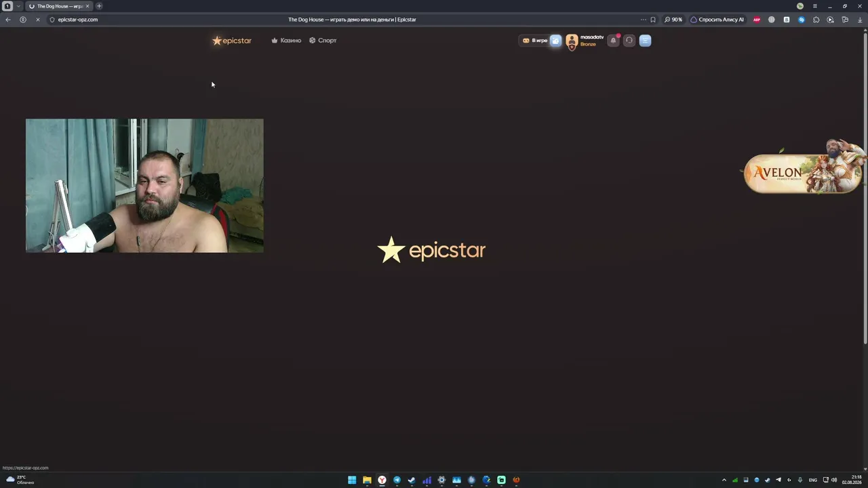This screenshot has width=868, height=488.
Task: Switch the ENG input language
Action: [x=813, y=480]
